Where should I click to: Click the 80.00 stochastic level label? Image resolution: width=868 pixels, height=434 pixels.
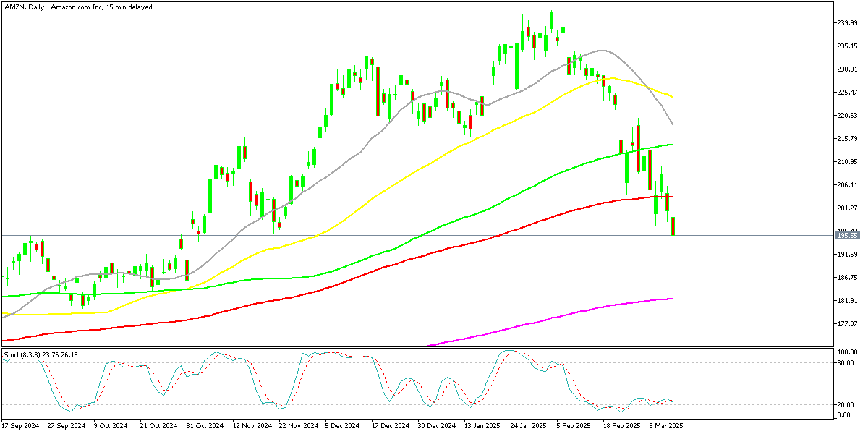(x=845, y=363)
